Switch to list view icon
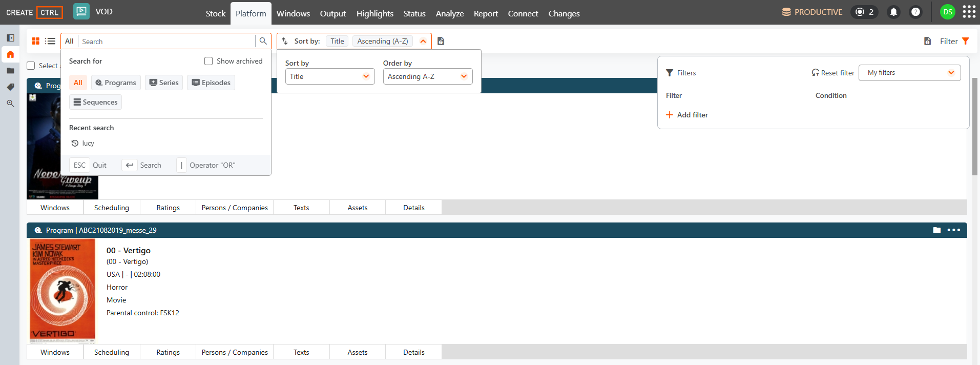 [50, 41]
